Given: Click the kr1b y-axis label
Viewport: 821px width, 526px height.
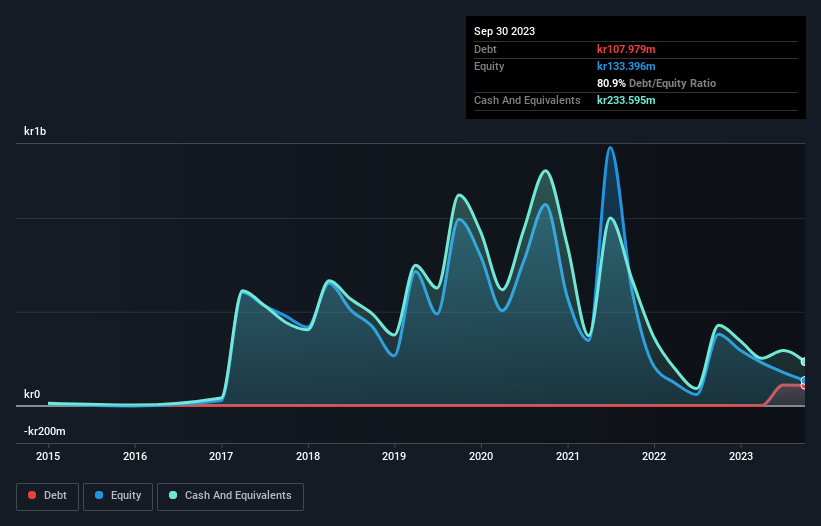Looking at the screenshot, I should point(35,131).
